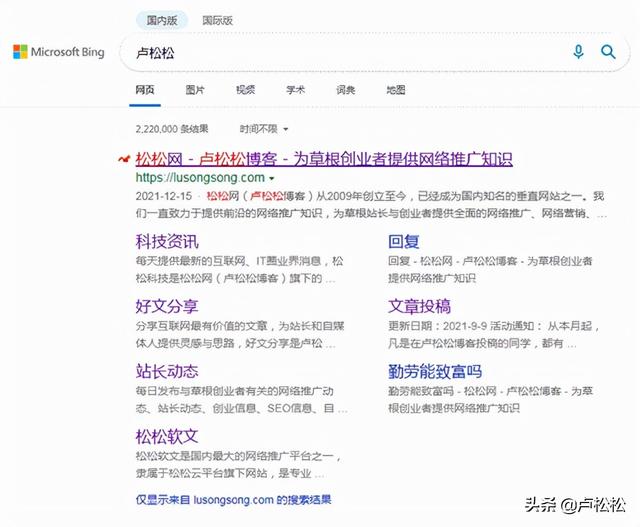Open the 松松网 - 卢松松博客 result title
Screen dimensions: 640x527
(323, 159)
